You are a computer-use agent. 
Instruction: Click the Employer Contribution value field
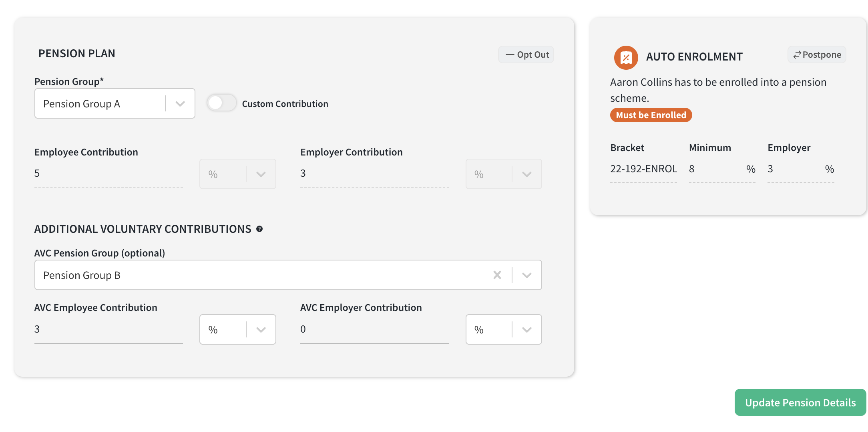pos(374,174)
